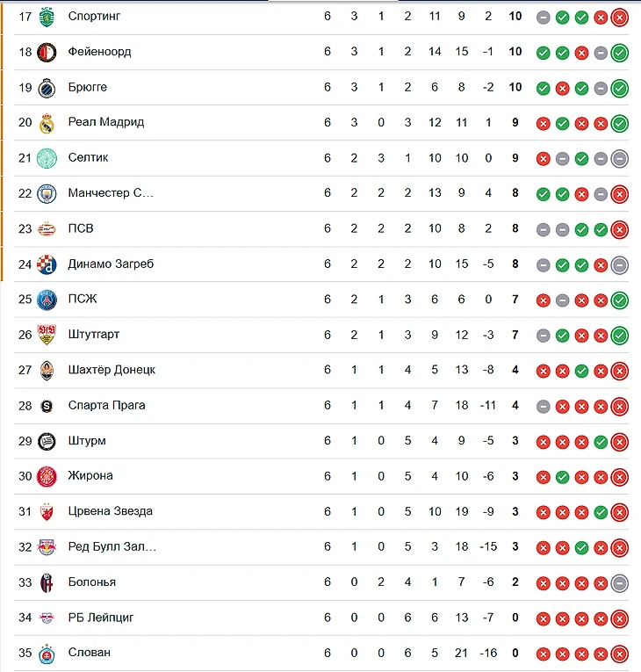Click the Feyenoord club logo
641x672 pixels.
tap(47, 53)
